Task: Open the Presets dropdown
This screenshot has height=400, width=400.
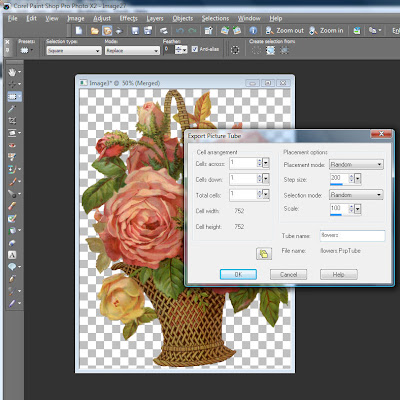Action: pyautogui.click(x=27, y=50)
